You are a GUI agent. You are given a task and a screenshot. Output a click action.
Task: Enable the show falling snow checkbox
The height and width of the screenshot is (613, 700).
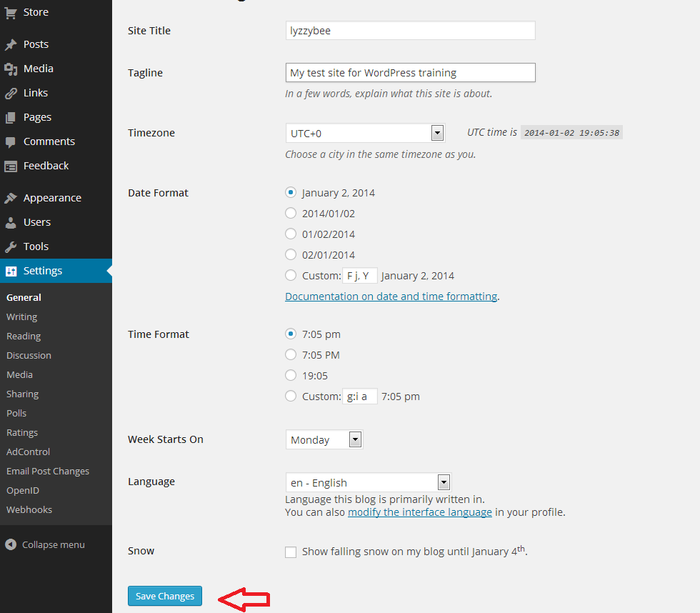click(291, 552)
